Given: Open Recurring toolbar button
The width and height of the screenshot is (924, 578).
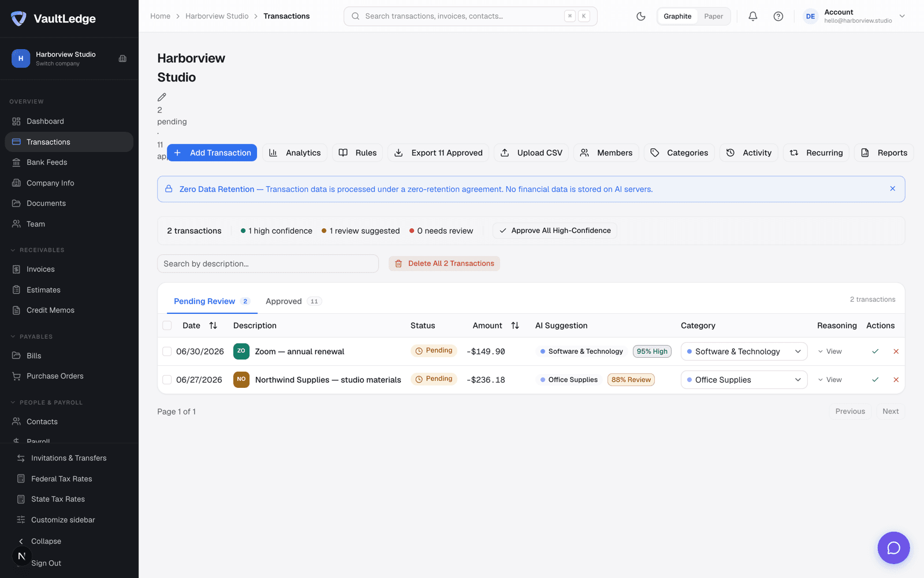Looking at the screenshot, I should 816,153.
